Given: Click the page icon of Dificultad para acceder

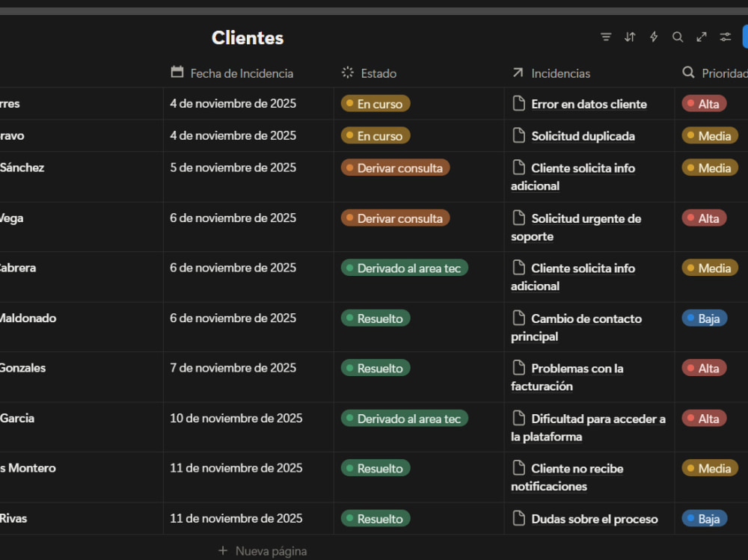Looking at the screenshot, I should pos(518,419).
